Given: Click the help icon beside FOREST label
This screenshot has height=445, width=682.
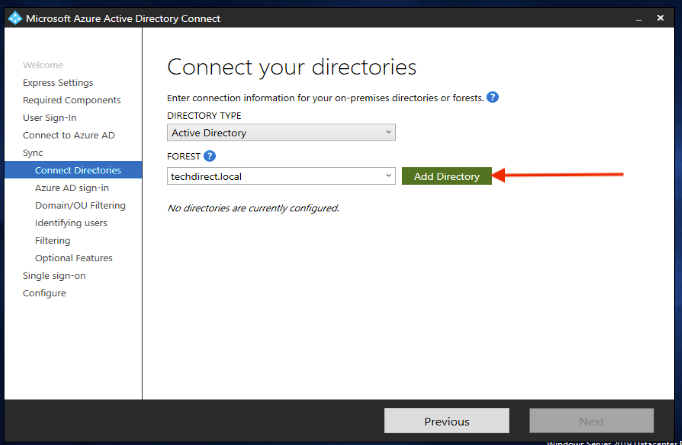Looking at the screenshot, I should (210, 156).
